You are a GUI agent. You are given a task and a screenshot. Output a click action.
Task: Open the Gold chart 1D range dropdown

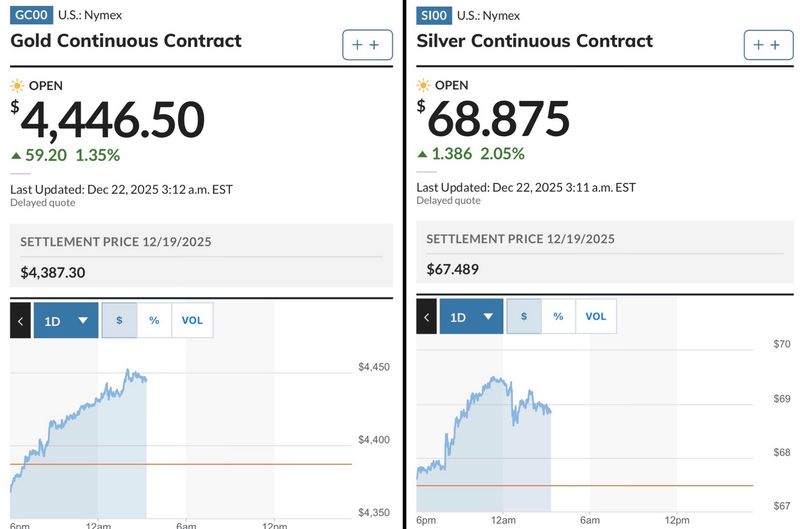66,320
